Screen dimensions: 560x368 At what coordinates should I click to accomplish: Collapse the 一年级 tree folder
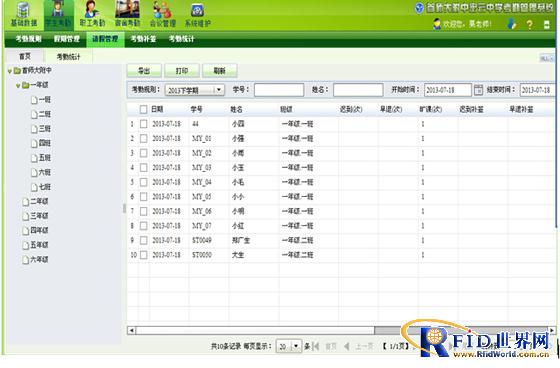[18, 85]
